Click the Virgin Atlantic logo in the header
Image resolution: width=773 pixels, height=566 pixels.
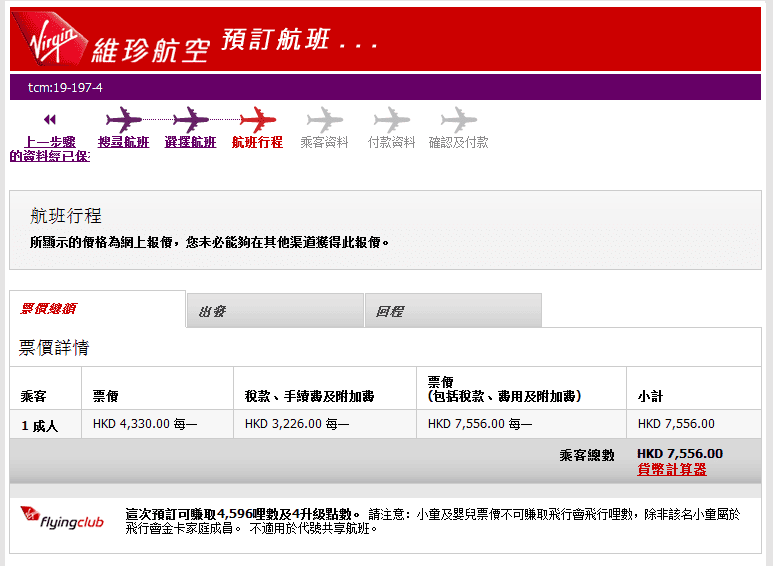49,40
